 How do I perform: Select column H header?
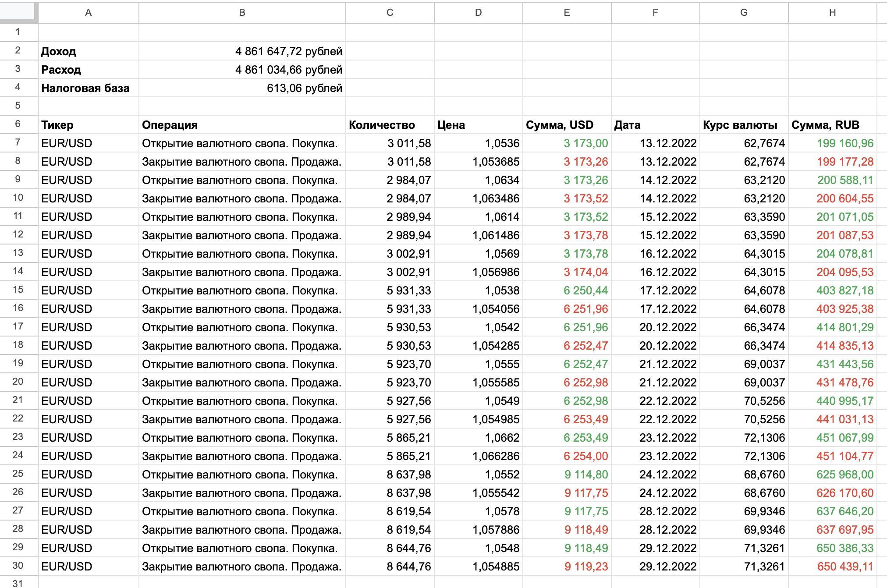pos(833,12)
